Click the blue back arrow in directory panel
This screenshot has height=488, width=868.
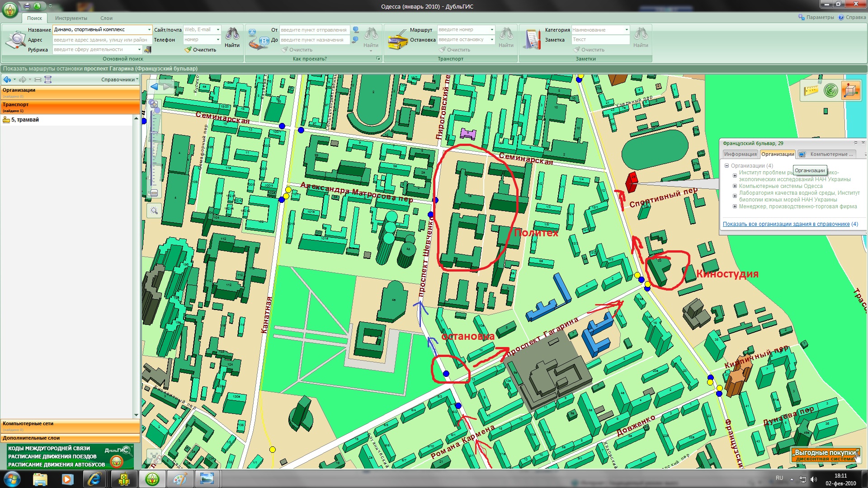[7, 80]
